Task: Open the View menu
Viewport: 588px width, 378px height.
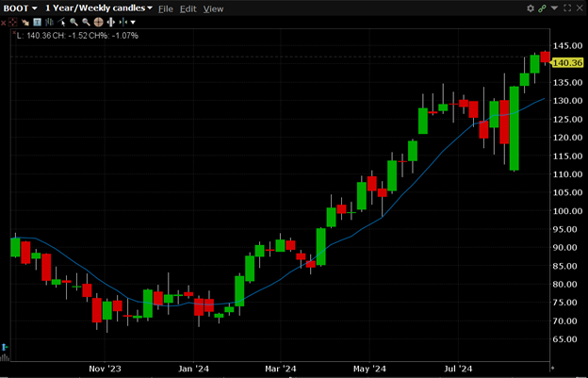Action: tap(213, 8)
